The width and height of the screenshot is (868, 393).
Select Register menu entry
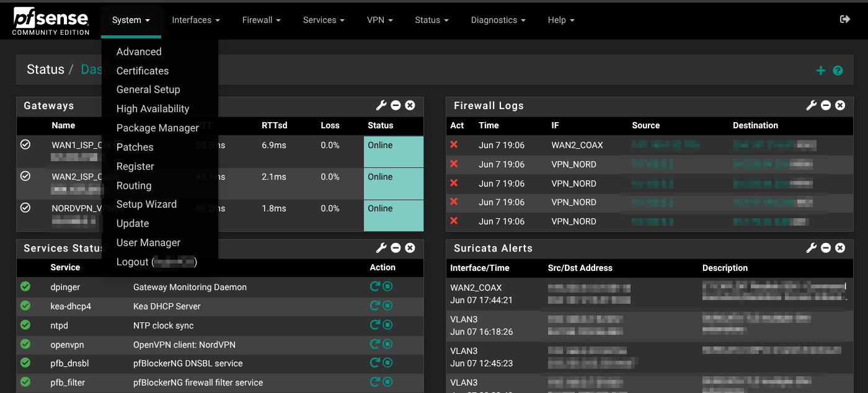135,166
